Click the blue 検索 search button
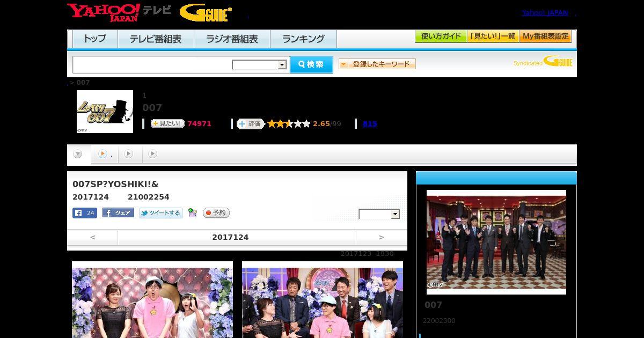The image size is (644, 338). click(x=311, y=64)
